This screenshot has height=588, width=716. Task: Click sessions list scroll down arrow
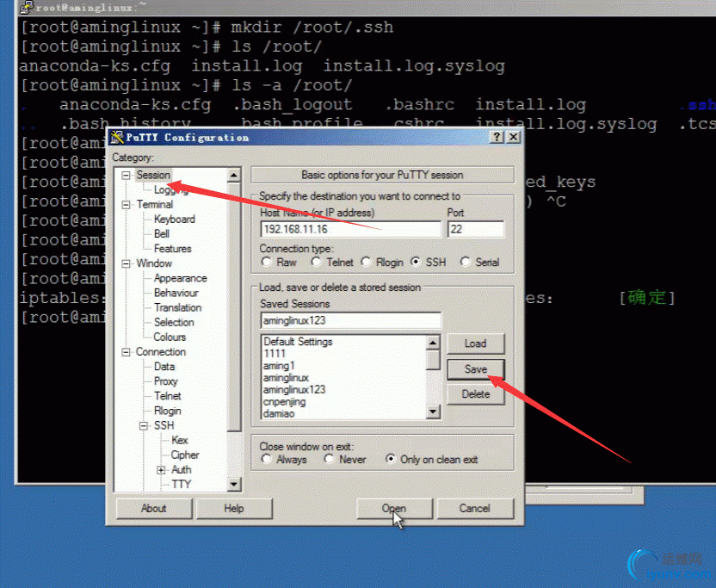[x=433, y=412]
